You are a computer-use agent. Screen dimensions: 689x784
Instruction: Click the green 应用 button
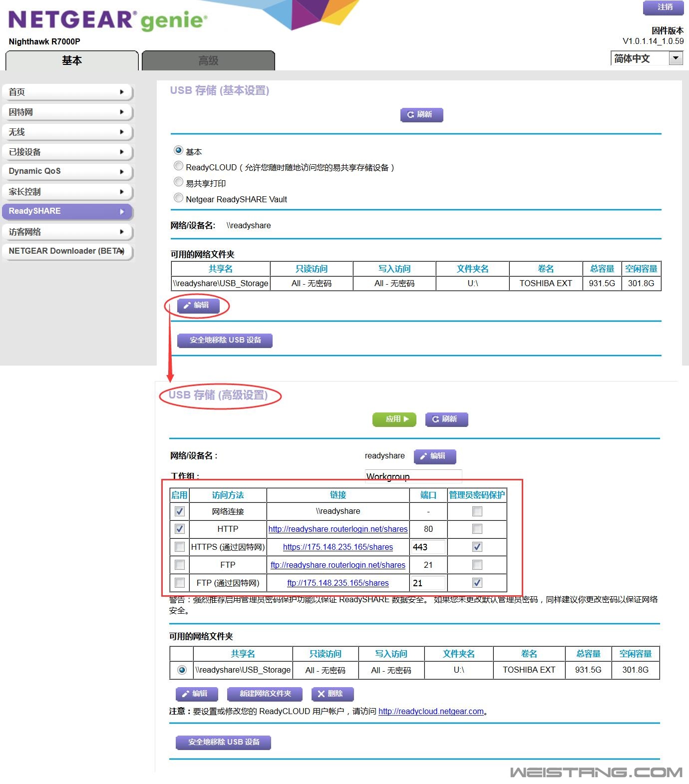pyautogui.click(x=394, y=419)
